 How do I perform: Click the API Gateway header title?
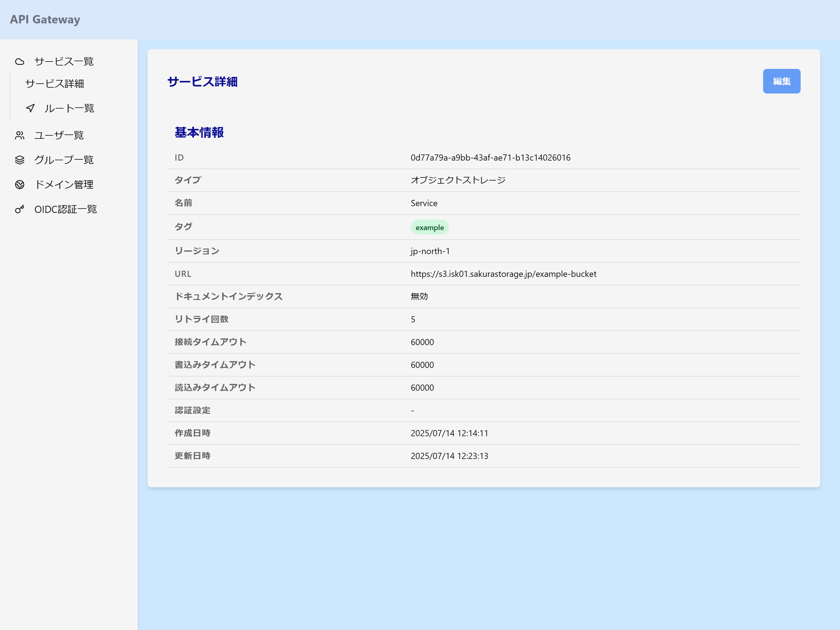click(45, 19)
